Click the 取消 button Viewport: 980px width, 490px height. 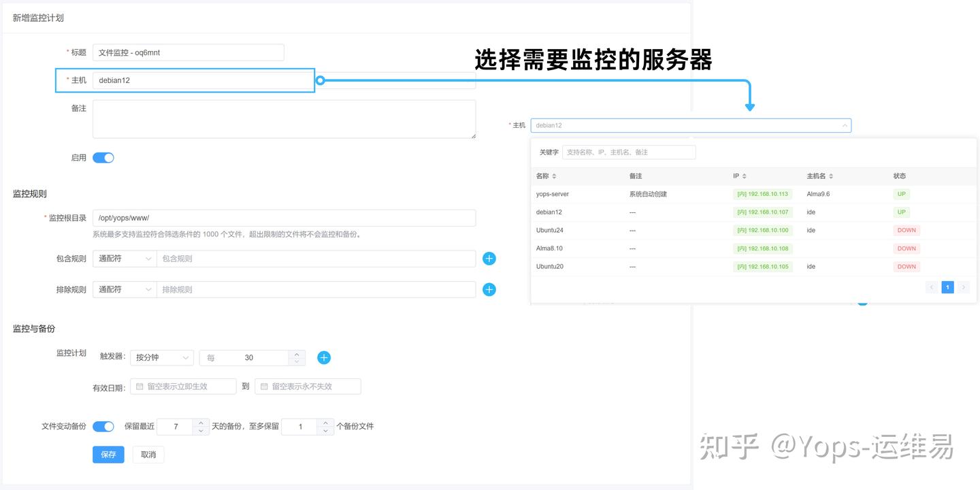tap(148, 454)
